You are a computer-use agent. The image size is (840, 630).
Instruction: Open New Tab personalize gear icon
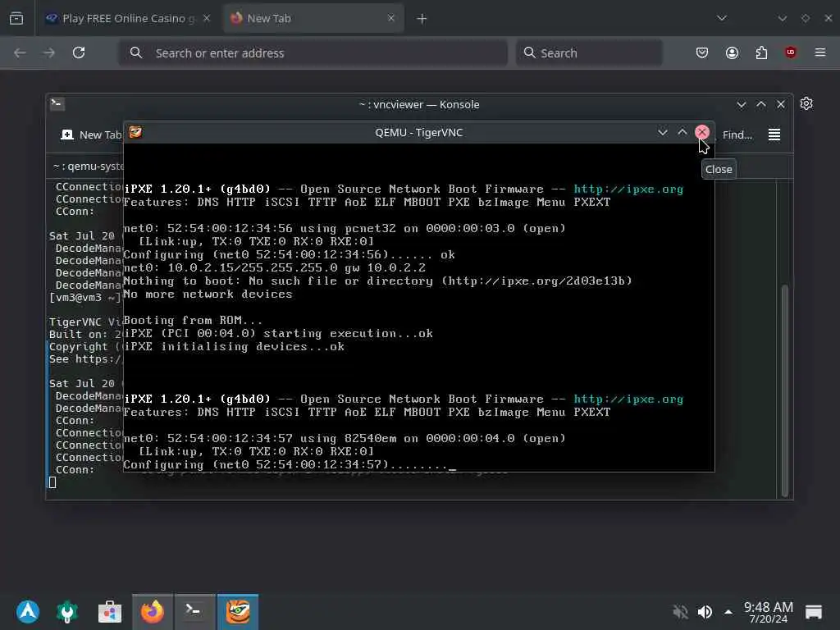point(806,103)
